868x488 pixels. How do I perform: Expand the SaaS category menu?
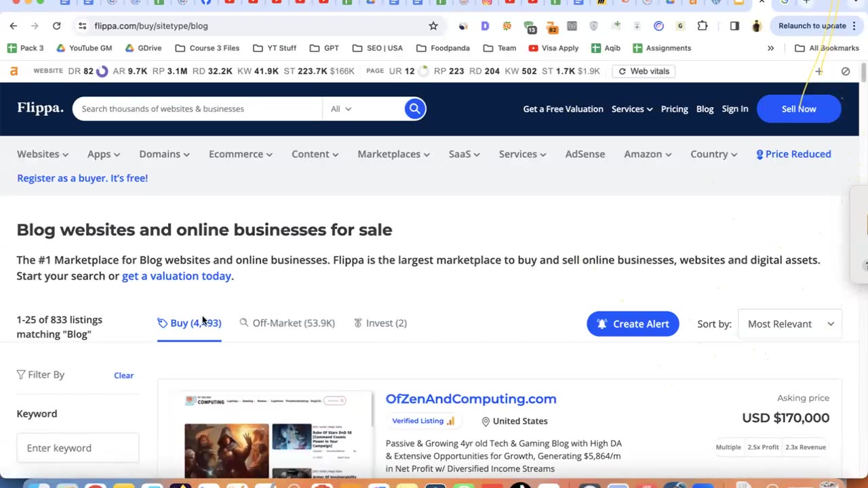coord(465,154)
